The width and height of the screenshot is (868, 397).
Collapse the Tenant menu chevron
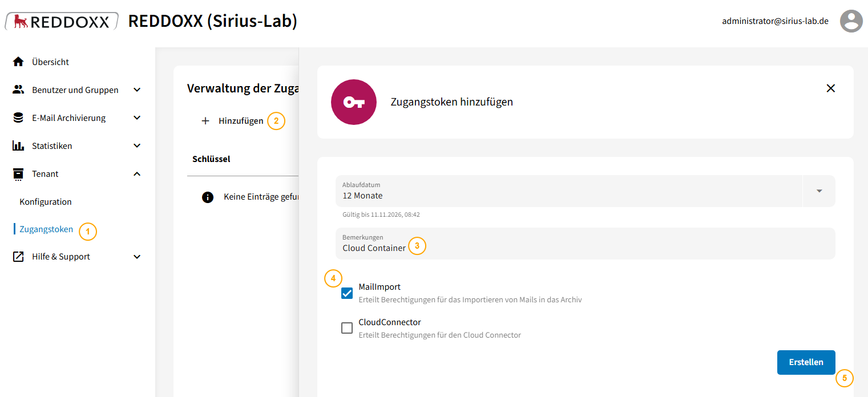coord(137,173)
